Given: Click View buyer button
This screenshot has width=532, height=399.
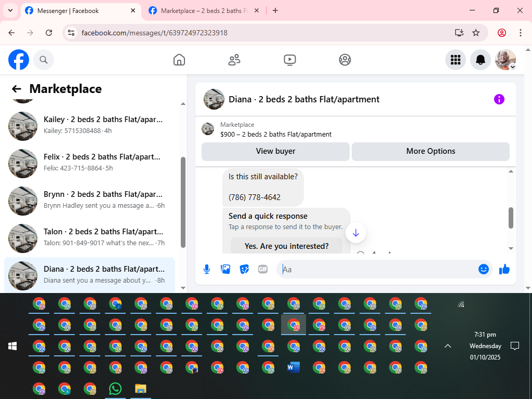Looking at the screenshot, I should [x=275, y=151].
